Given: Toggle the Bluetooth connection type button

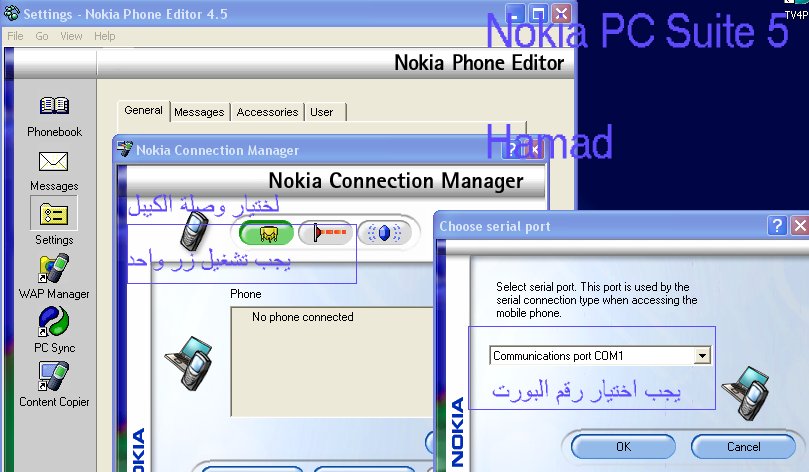Looking at the screenshot, I should click(x=384, y=233).
